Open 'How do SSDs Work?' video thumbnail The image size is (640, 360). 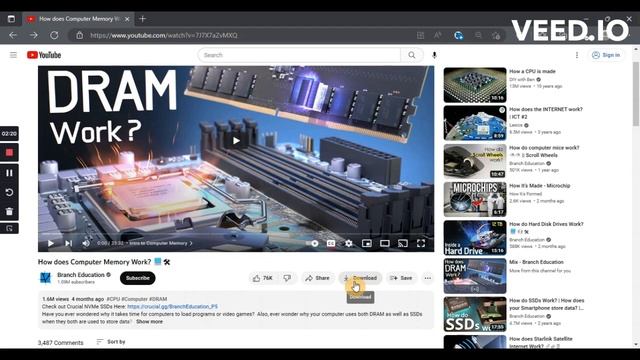pos(475,314)
